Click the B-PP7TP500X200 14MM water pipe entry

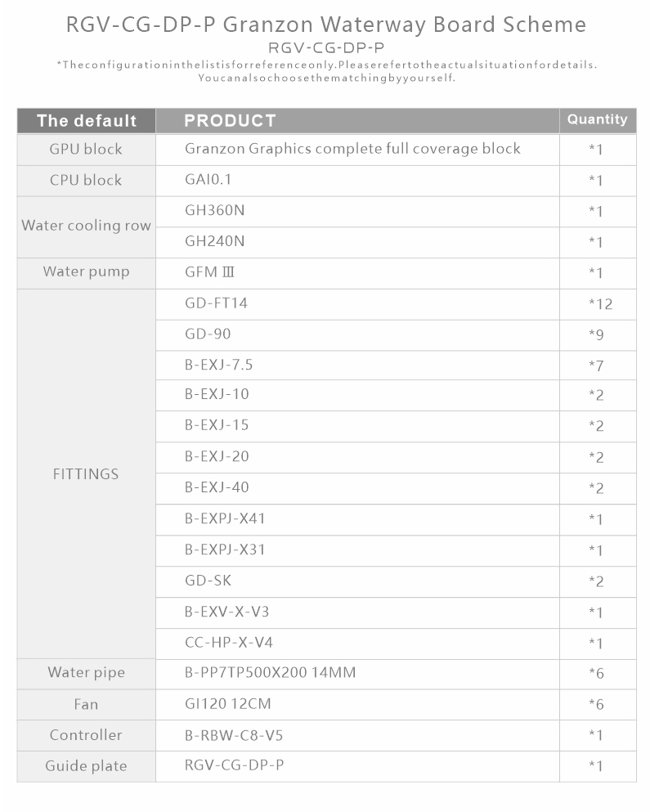click(271, 673)
